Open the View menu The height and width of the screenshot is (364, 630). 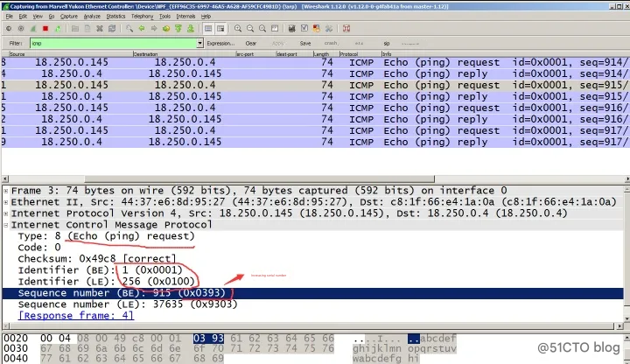click(x=38, y=17)
